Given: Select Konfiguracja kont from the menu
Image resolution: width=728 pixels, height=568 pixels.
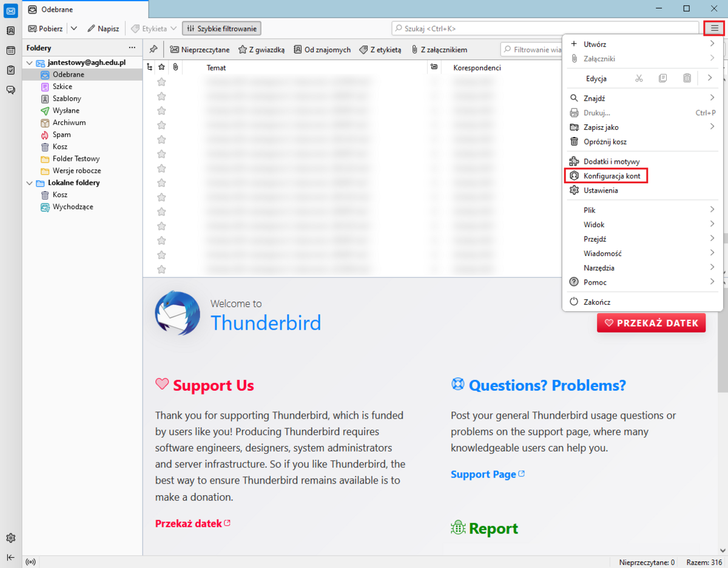Looking at the screenshot, I should point(612,176).
